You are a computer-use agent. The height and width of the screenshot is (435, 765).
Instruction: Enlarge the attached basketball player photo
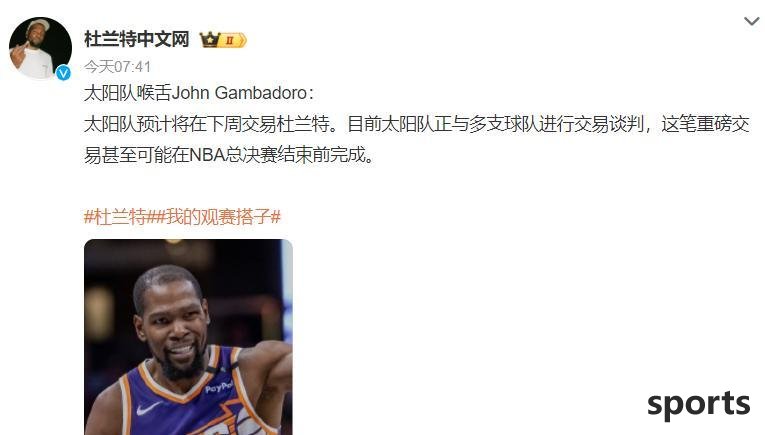(188, 337)
